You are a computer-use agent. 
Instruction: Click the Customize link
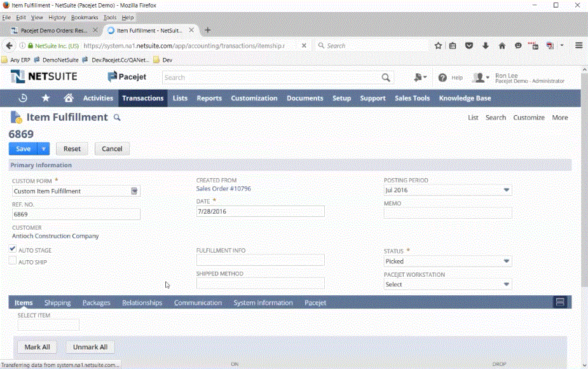coord(529,118)
